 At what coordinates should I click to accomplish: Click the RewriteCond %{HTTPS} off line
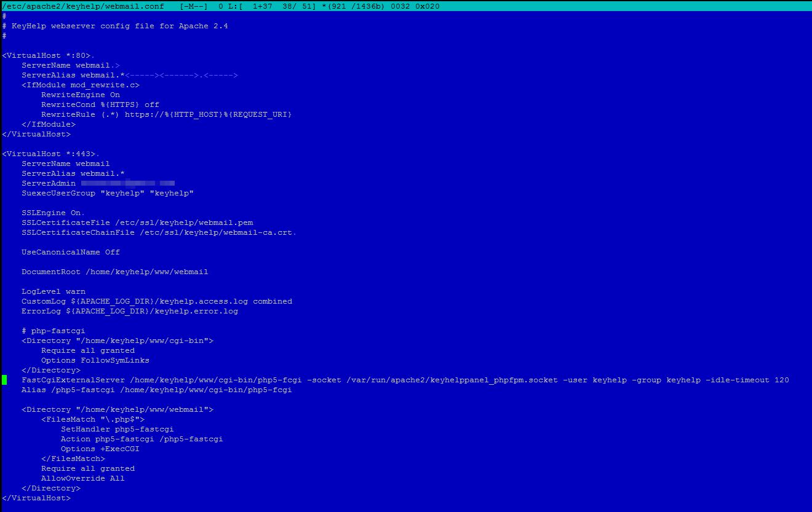tap(100, 104)
